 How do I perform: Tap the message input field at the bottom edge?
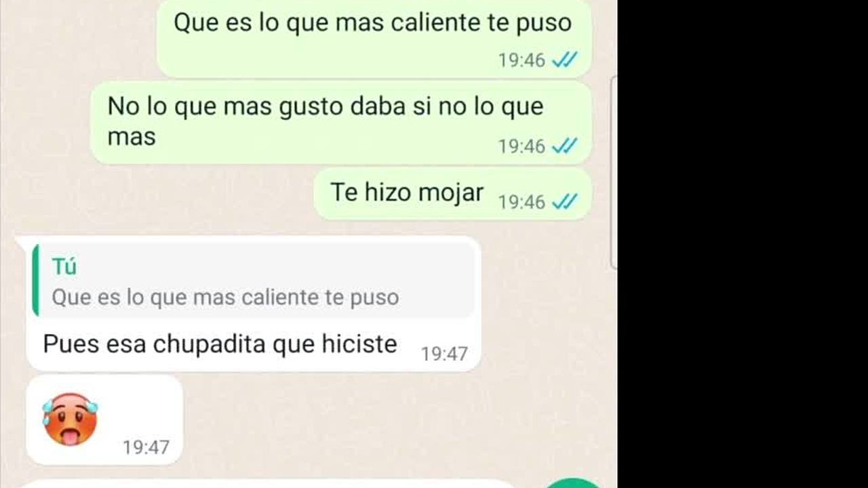271,484
